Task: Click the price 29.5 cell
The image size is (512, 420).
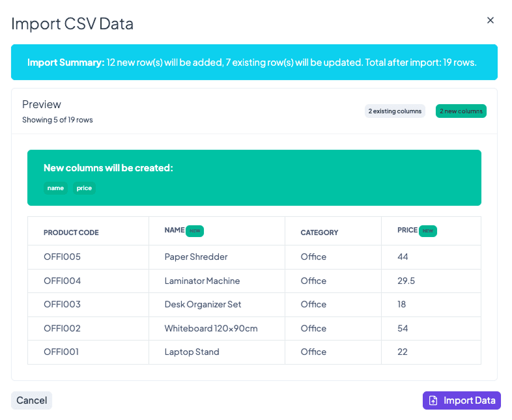Action: (406, 281)
